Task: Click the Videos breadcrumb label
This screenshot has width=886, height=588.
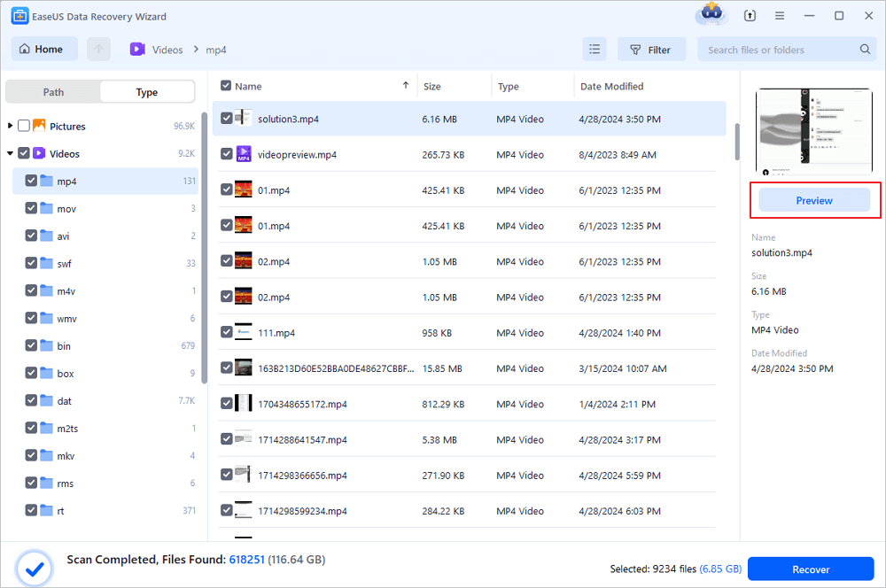Action: click(167, 50)
